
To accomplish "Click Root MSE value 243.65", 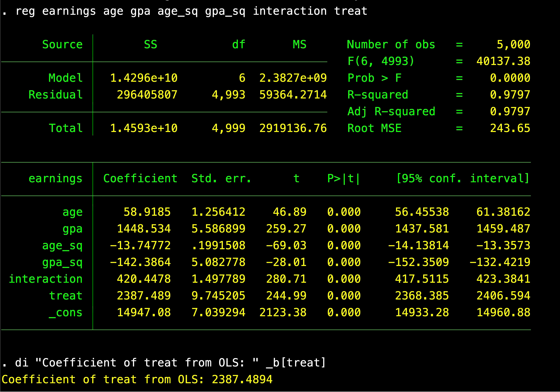I will click(510, 128).
